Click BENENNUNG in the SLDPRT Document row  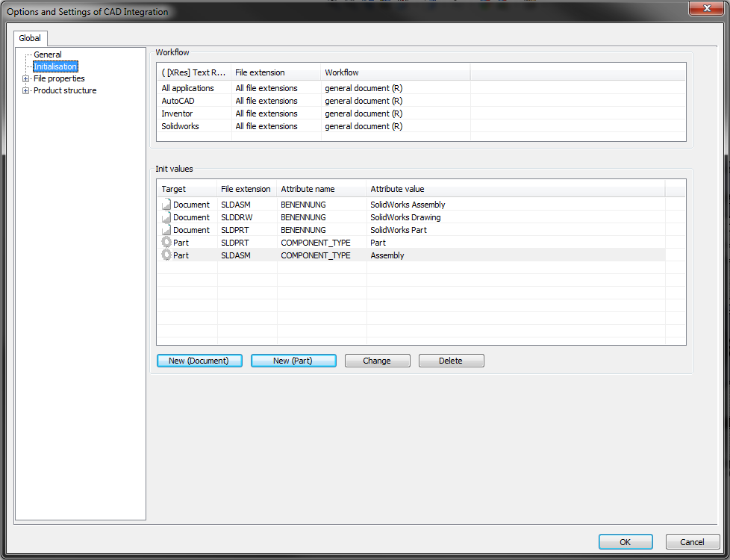pyautogui.click(x=303, y=230)
